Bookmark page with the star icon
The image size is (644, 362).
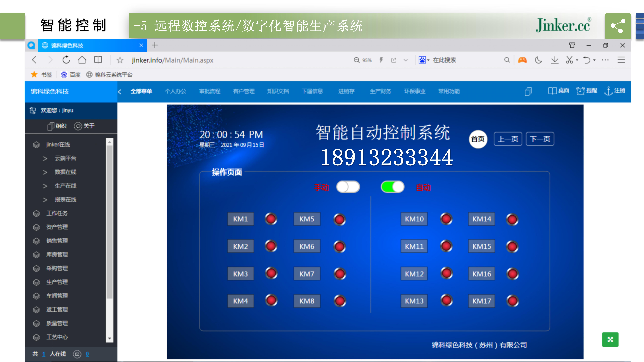(120, 60)
